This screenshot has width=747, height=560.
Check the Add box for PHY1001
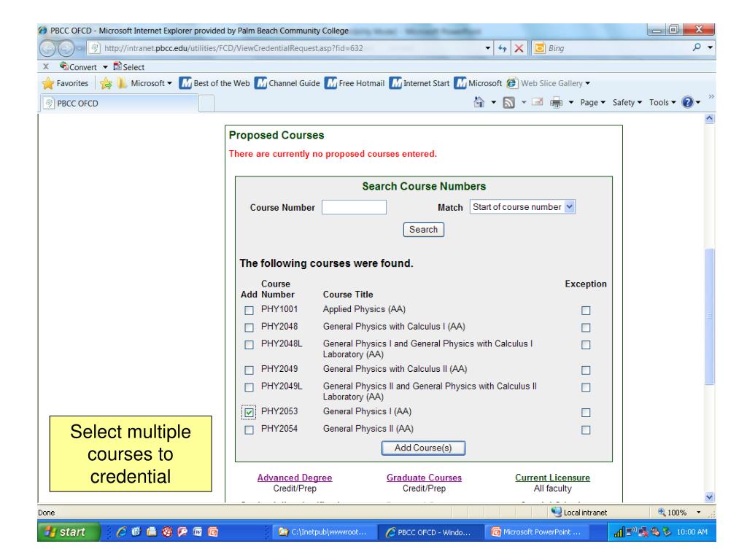coord(249,311)
